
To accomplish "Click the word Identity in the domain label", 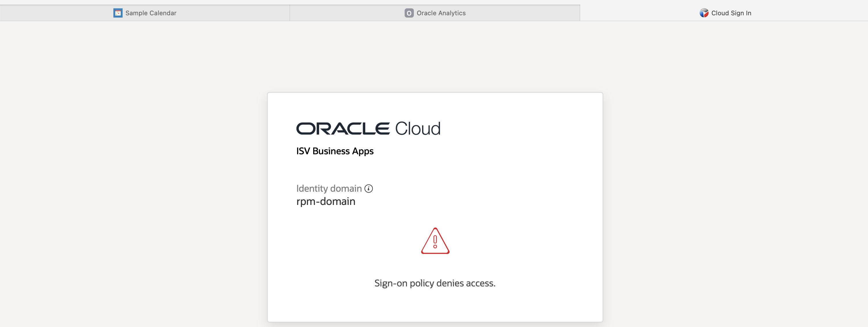I will click(312, 189).
